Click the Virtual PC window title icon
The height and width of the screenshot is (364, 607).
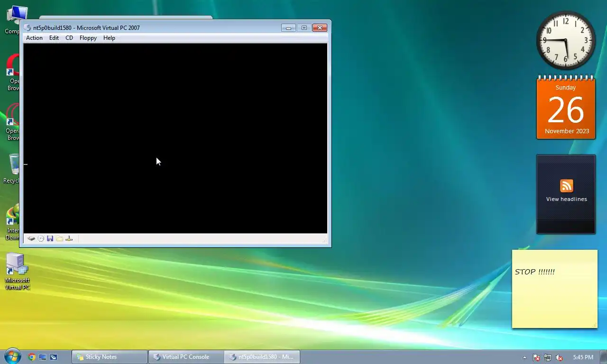(x=28, y=27)
